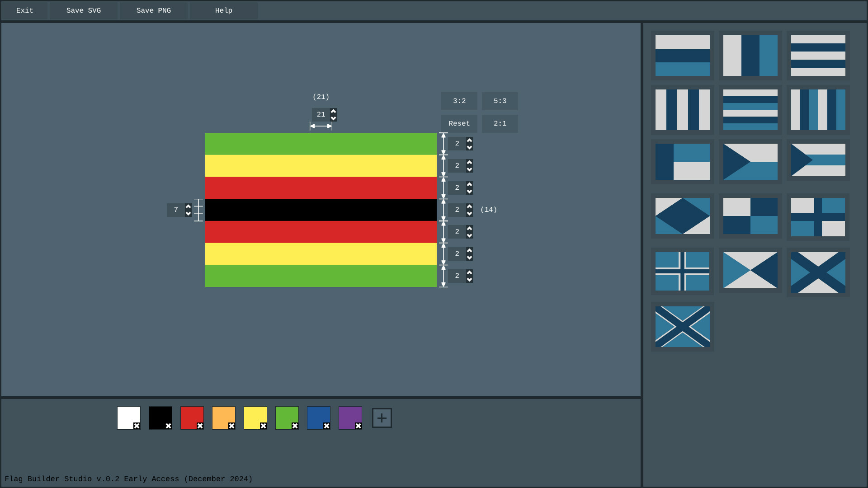Image resolution: width=868 pixels, height=488 pixels.
Task: Click the Reset button
Action: click(x=459, y=123)
